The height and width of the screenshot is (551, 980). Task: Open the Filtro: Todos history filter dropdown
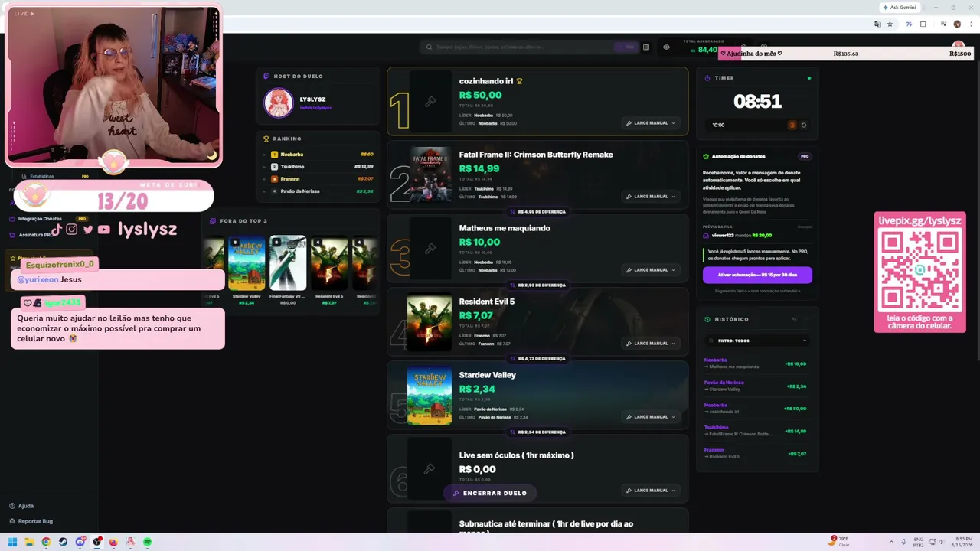coord(757,341)
